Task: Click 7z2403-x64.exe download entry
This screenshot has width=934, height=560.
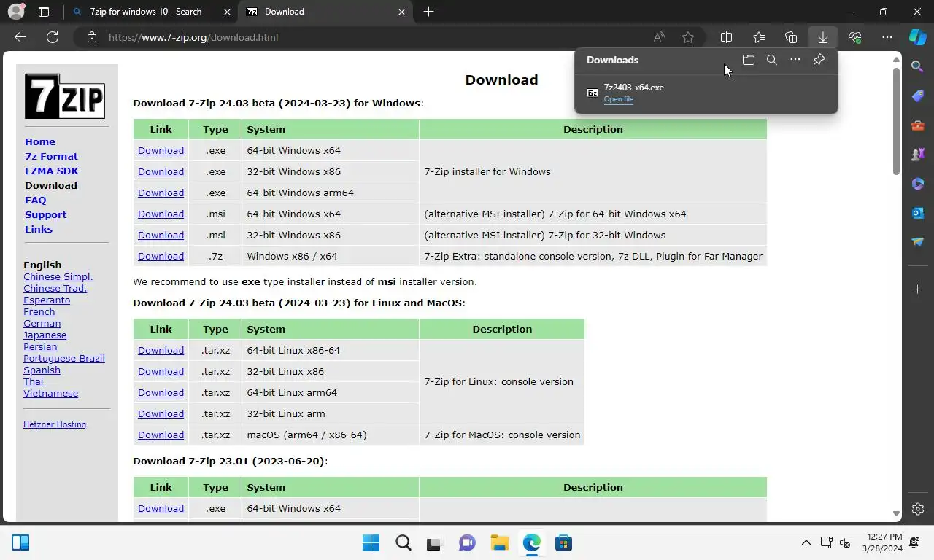Action: coord(706,93)
